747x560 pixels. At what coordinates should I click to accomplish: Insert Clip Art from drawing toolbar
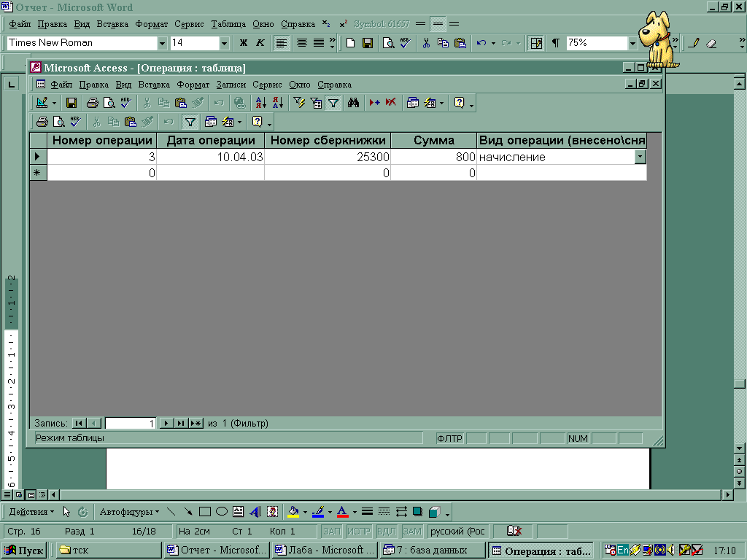click(x=273, y=512)
